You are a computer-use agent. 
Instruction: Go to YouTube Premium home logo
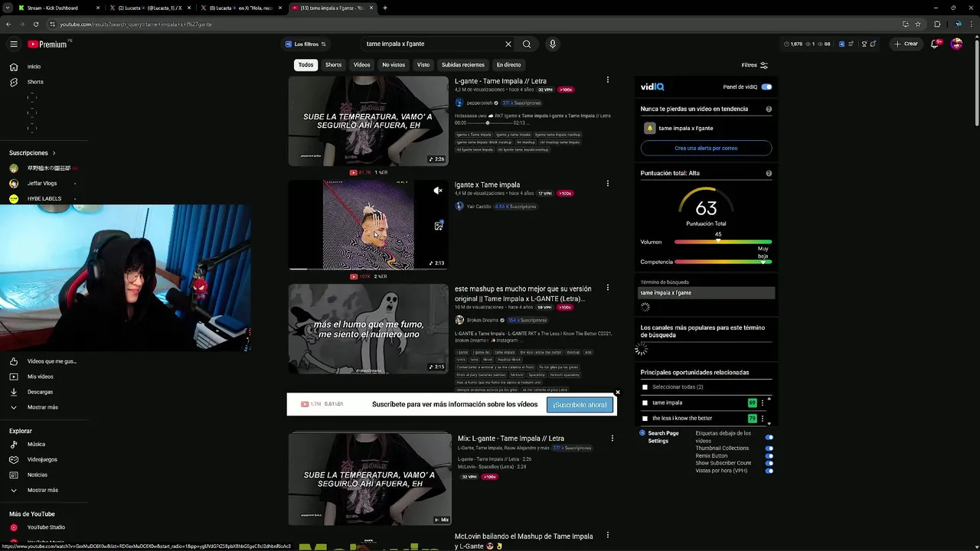click(x=48, y=44)
